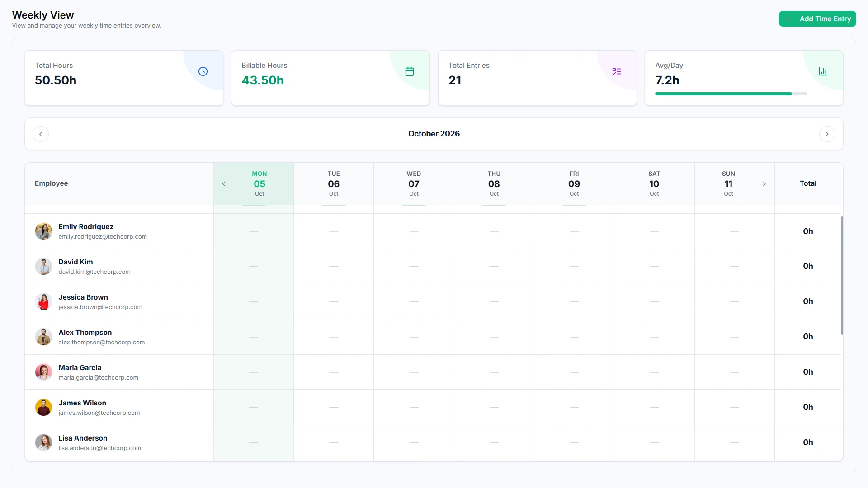Viewport: 868px width, 488px height.
Task: Click the name David Kim
Action: click(75, 262)
